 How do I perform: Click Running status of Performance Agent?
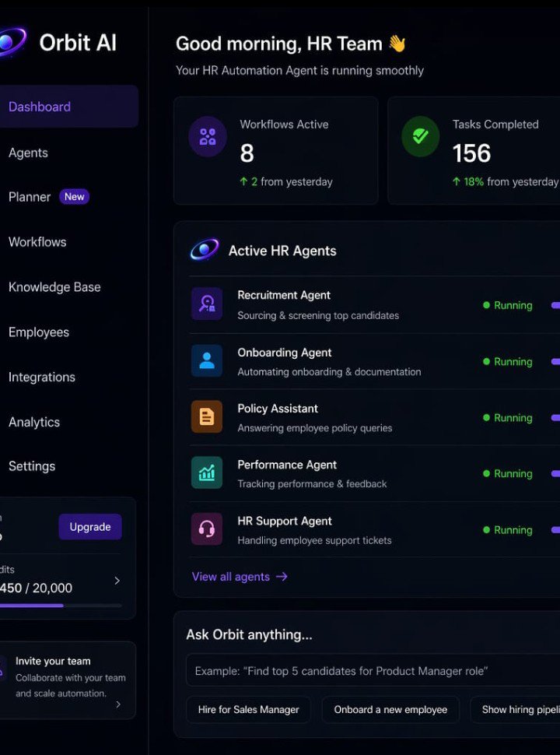(x=508, y=474)
